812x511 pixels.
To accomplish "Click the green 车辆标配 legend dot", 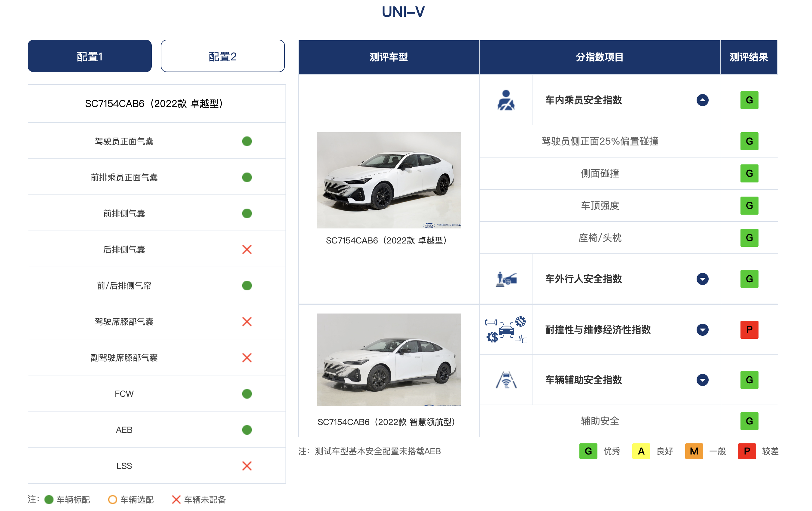I will click(49, 500).
